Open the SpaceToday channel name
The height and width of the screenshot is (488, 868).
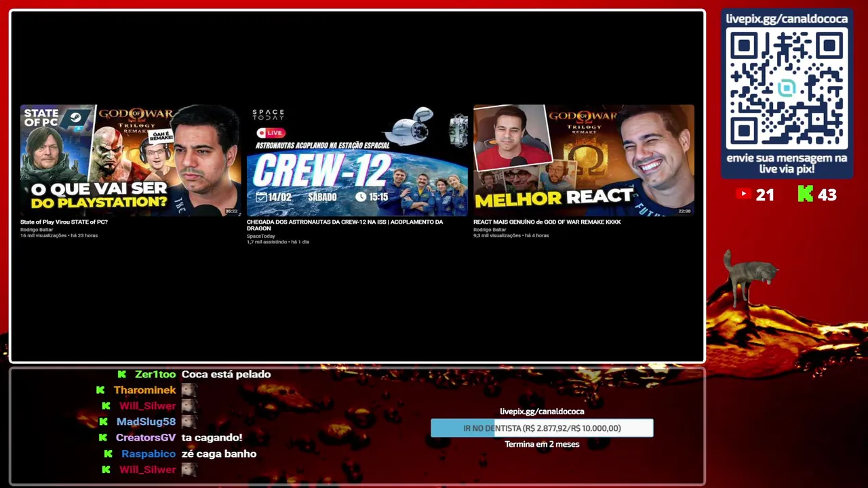pyautogui.click(x=261, y=236)
